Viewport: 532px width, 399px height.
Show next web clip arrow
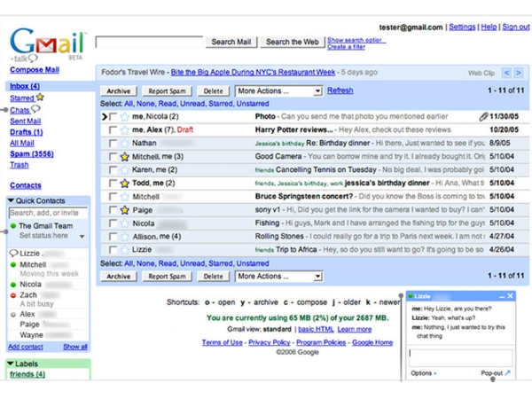click(x=519, y=73)
